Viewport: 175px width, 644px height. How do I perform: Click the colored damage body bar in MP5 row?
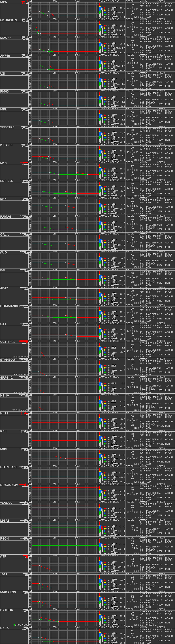[x=101, y=10]
